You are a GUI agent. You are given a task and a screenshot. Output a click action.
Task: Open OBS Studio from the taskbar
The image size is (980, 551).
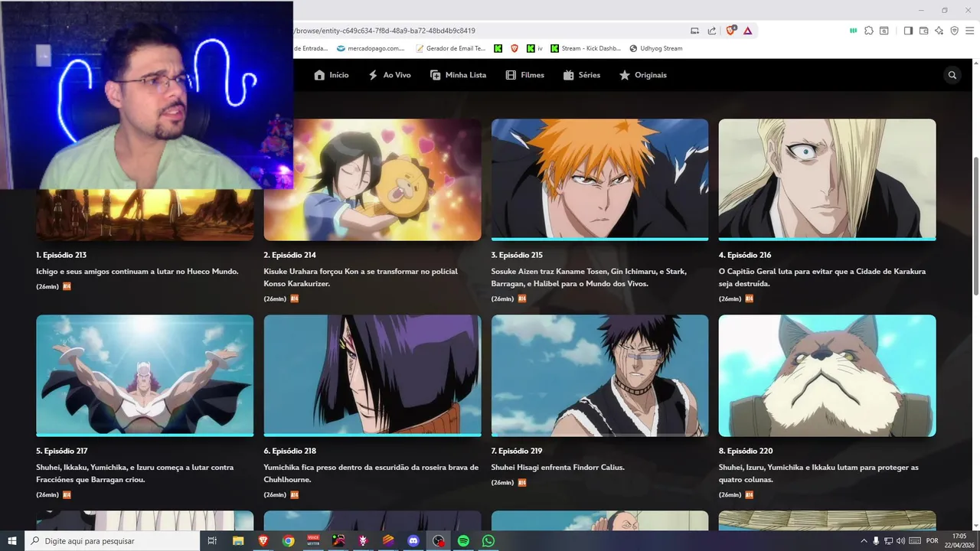pyautogui.click(x=438, y=541)
